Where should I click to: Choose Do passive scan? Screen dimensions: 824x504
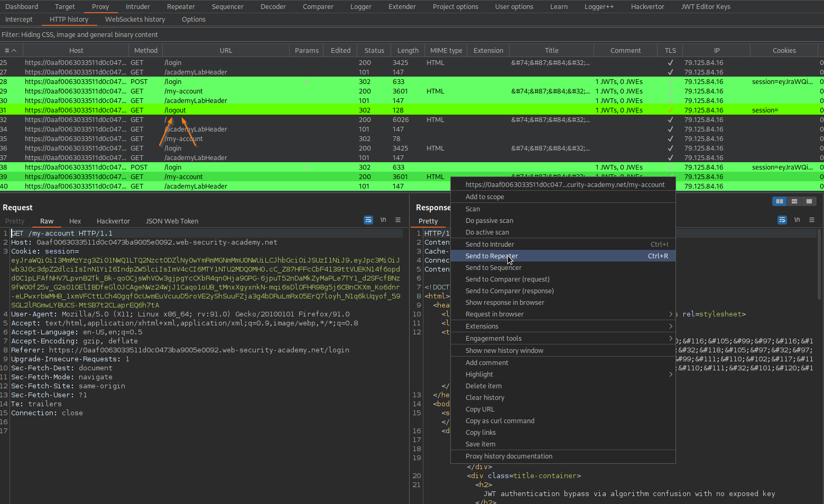pos(563,221)
